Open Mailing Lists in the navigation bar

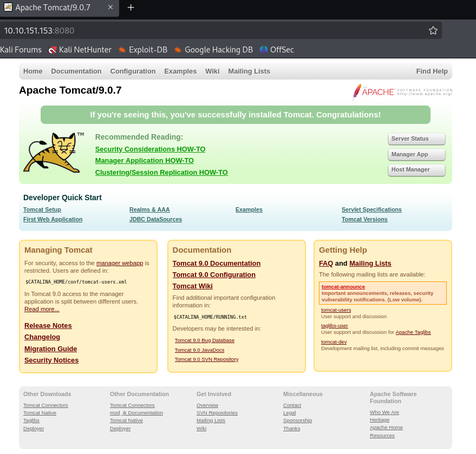point(249,71)
